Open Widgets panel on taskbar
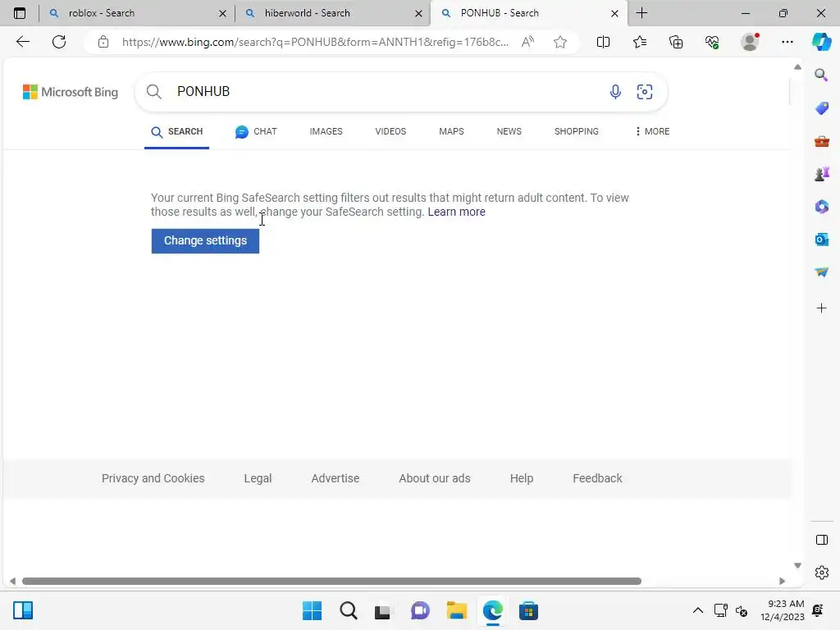This screenshot has height=630, width=840. [x=23, y=610]
